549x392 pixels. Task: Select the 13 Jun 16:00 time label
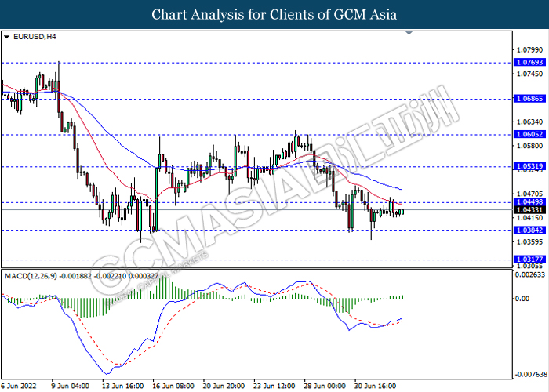coord(123,386)
